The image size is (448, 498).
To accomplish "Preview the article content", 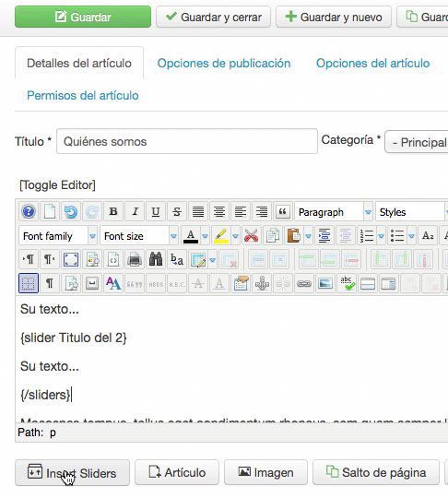I will click(92, 259).
